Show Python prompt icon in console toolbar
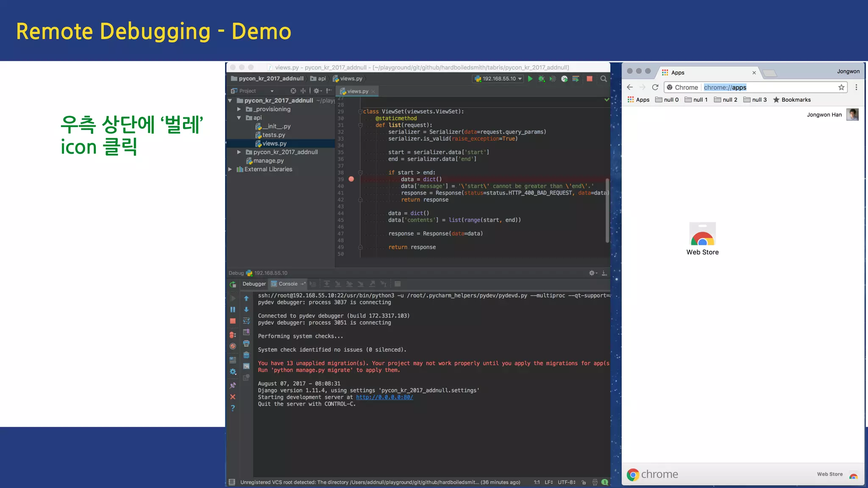This screenshot has height=488, width=868. 246,366
